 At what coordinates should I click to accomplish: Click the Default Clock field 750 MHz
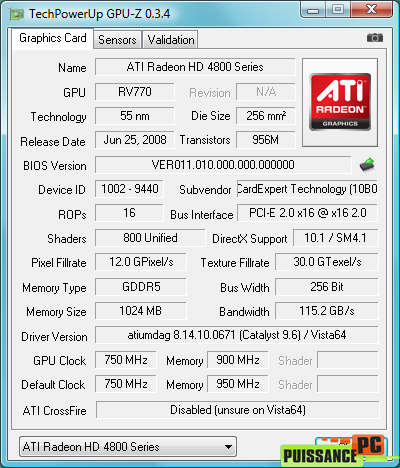(x=126, y=384)
